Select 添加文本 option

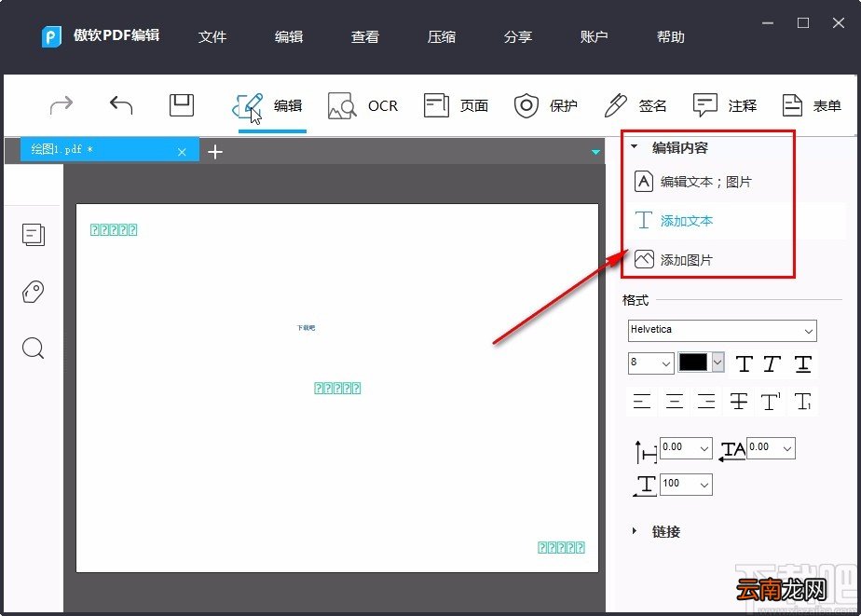click(x=674, y=221)
